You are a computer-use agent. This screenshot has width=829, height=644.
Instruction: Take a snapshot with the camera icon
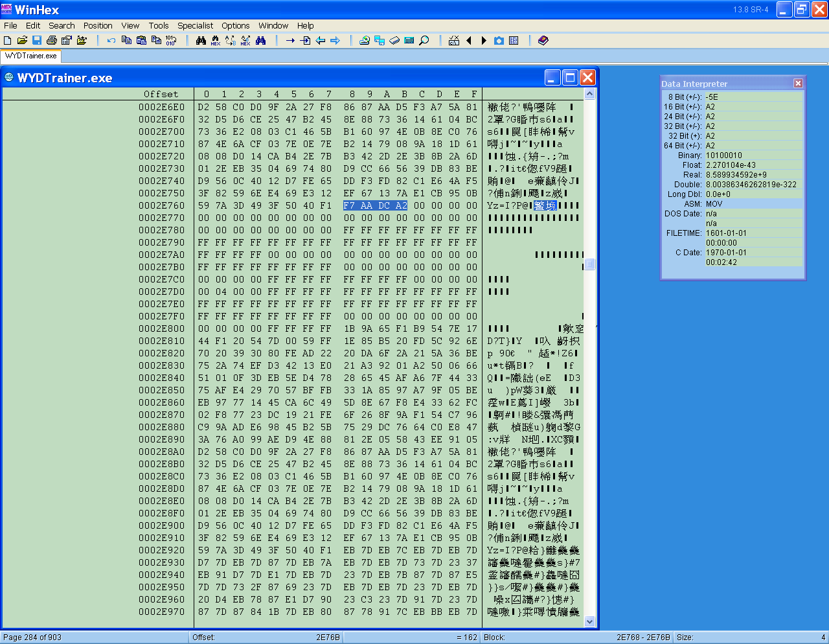coord(499,40)
